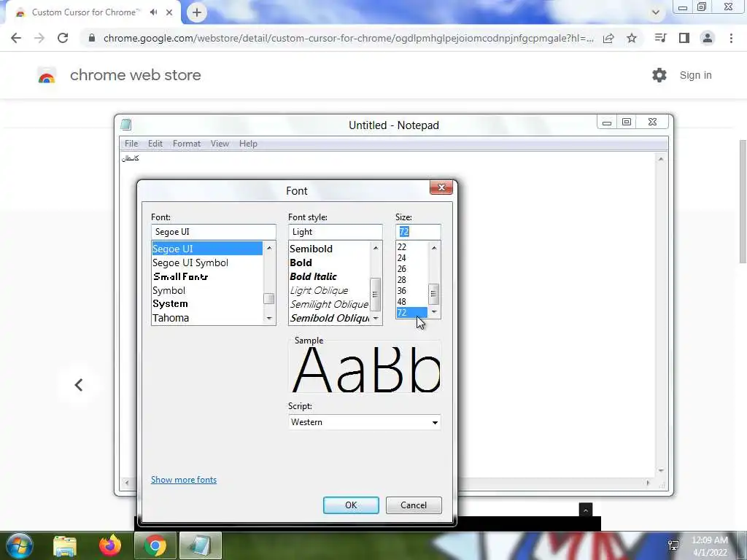Click the site lock icon in address bar

(92, 38)
